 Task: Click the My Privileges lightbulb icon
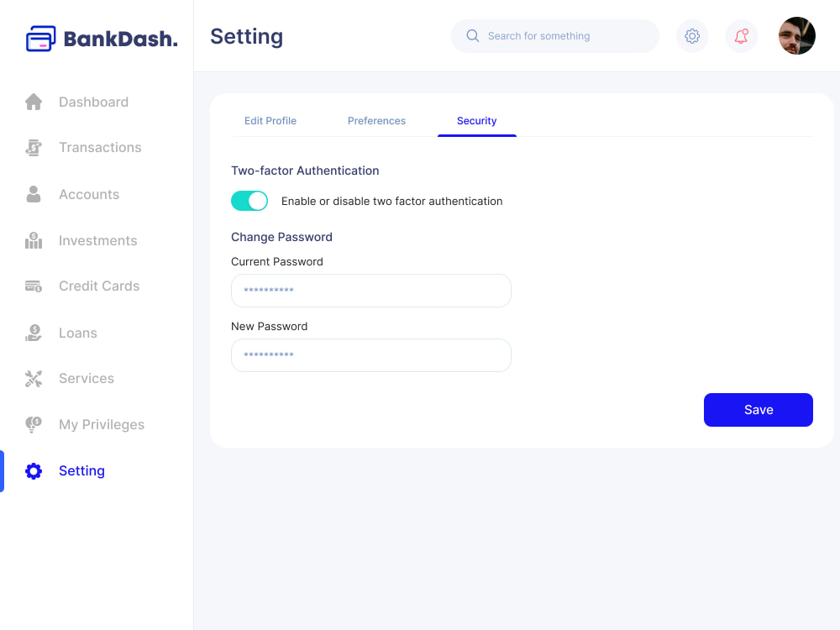pyautogui.click(x=34, y=424)
